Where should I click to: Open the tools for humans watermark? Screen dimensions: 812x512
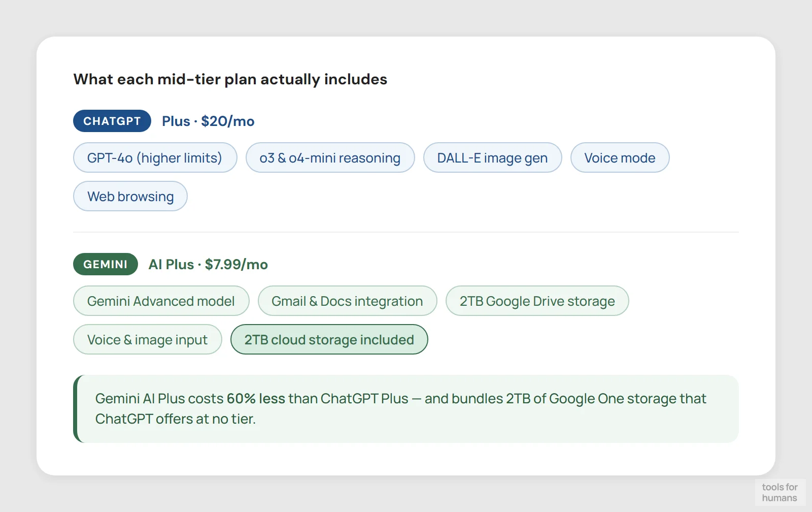780,493
